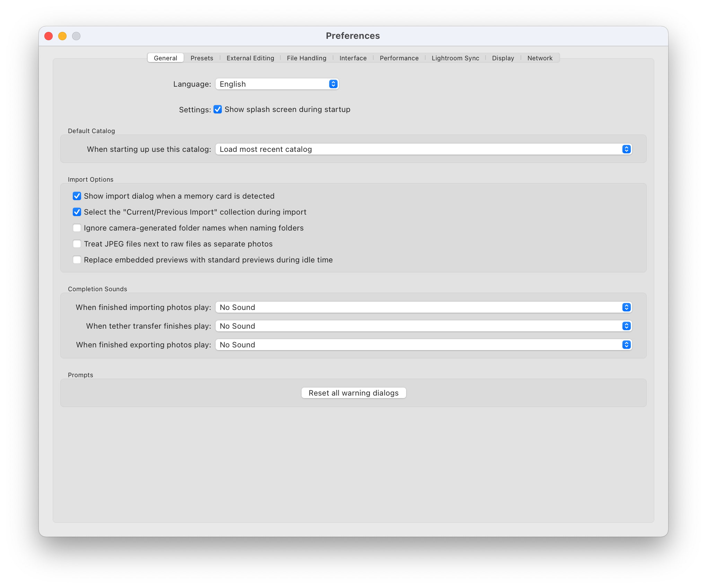The image size is (707, 588).
Task: Open the Display preferences tab
Action: 503,58
